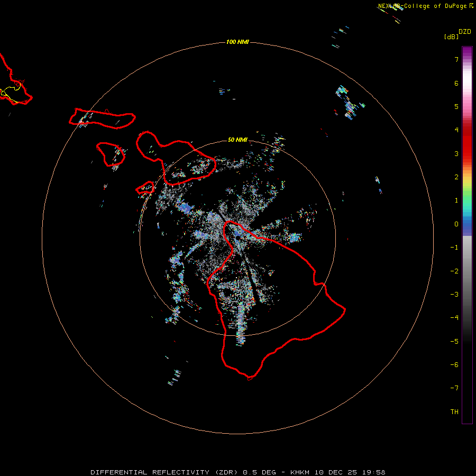The image size is (476, 476).
Task: Click the DZD product label above the color bar
Action: pos(465,32)
